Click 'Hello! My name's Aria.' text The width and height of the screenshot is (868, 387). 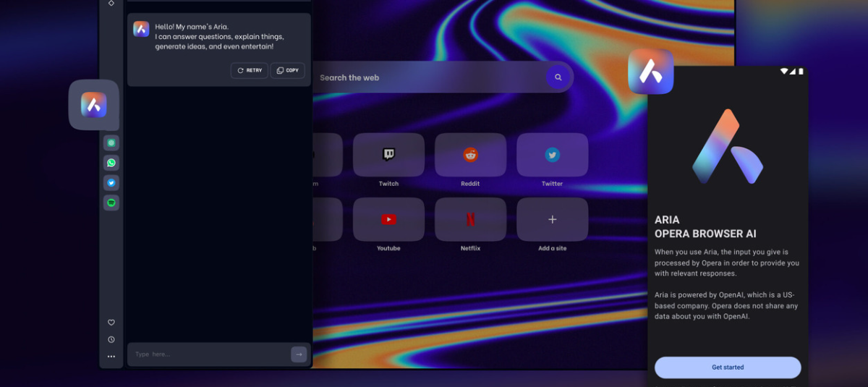click(x=192, y=27)
